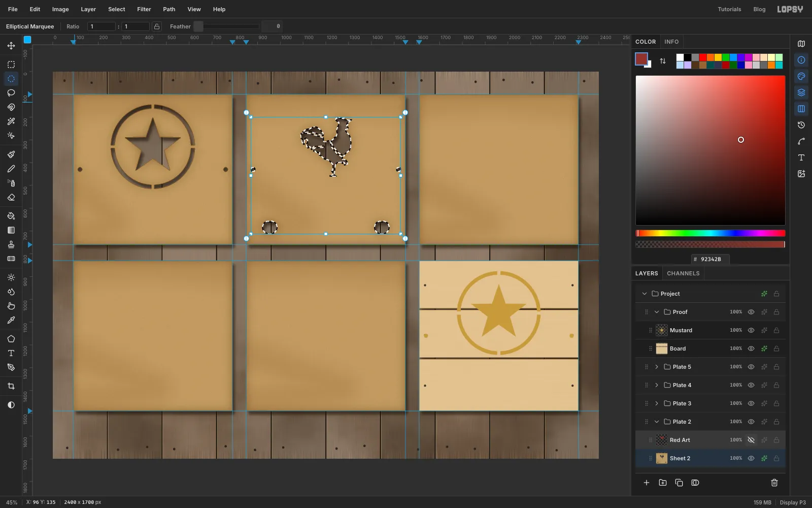Viewport: 812px width, 508px height.
Task: Collapse the Proof group
Action: [657, 312]
